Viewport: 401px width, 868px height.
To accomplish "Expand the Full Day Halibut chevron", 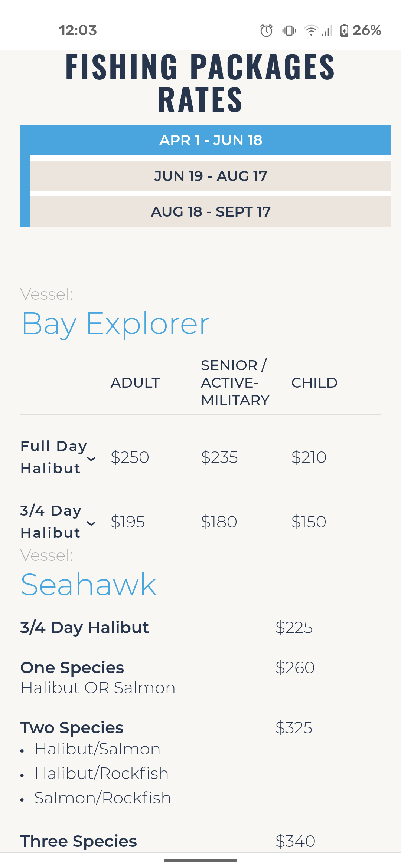I will [91, 459].
